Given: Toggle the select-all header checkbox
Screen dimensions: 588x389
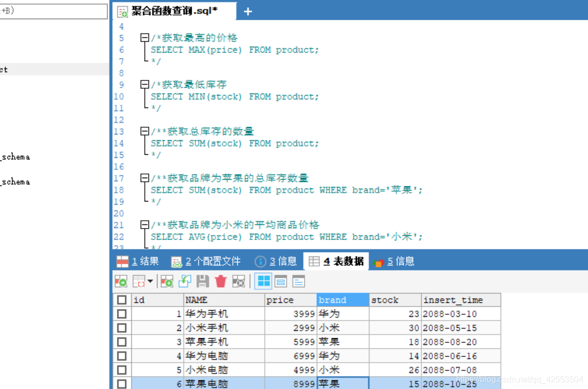Looking at the screenshot, I should 122,300.
